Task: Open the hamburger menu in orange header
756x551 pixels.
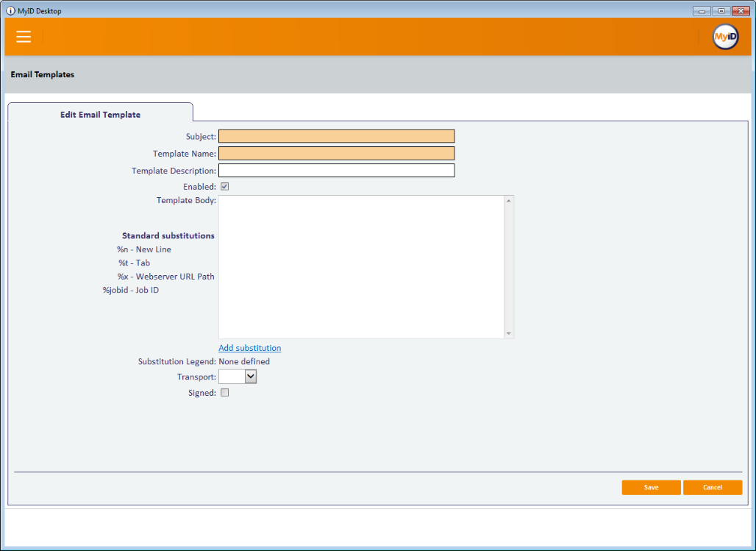Action: pos(24,37)
